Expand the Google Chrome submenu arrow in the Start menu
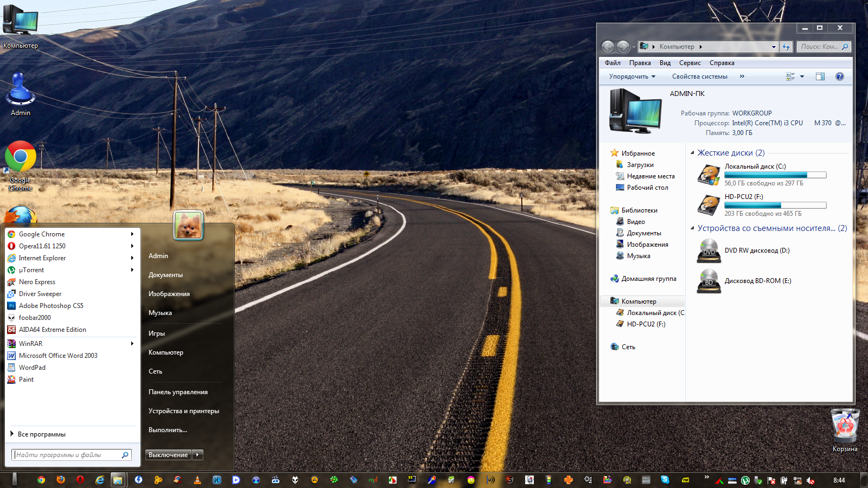Image resolution: width=868 pixels, height=488 pixels. [x=132, y=234]
